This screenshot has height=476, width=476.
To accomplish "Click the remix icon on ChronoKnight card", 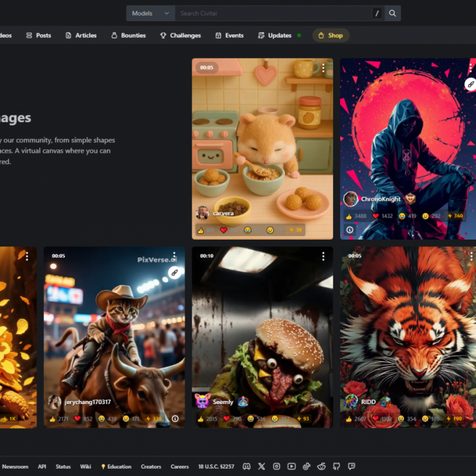I will 470,84.
